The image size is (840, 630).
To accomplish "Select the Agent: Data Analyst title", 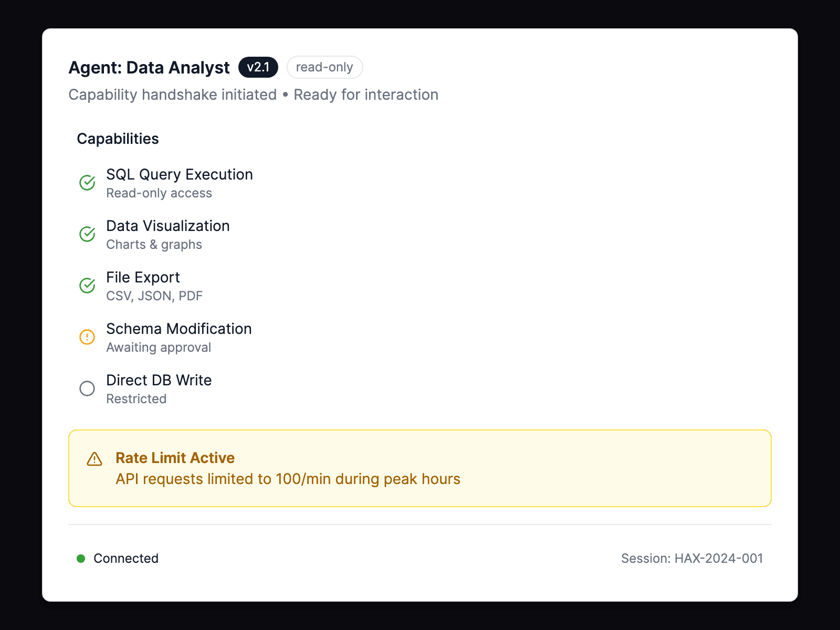I will point(149,67).
